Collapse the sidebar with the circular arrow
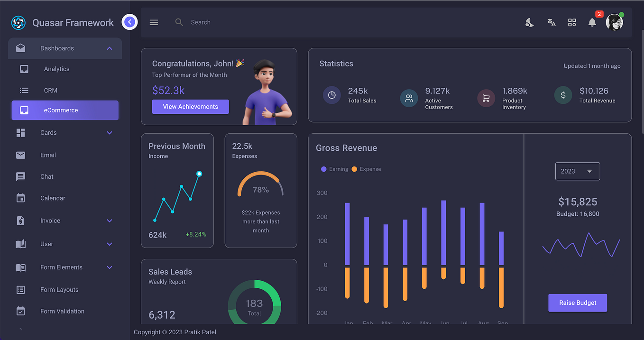 (x=129, y=22)
